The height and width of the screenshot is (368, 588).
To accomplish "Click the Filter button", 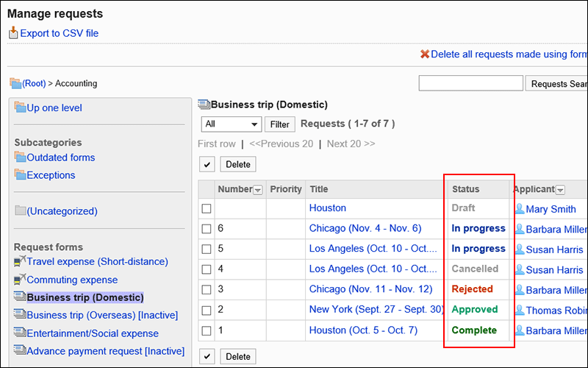I will [280, 124].
